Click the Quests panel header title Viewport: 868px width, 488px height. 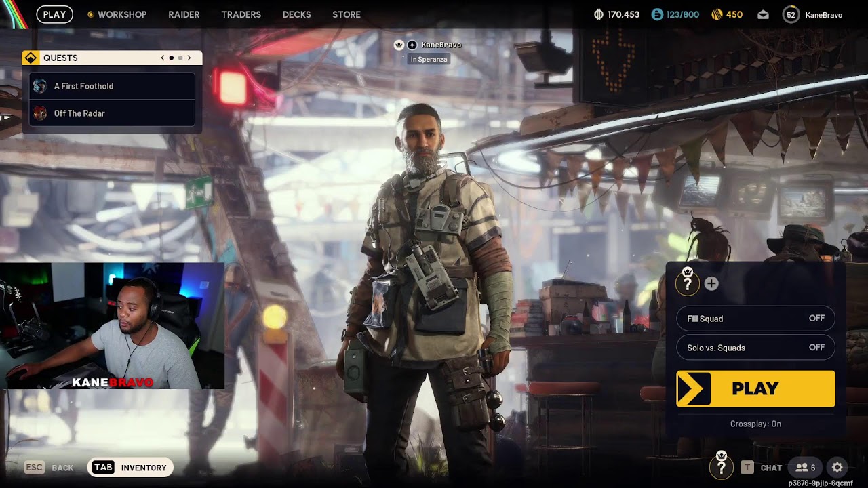coord(60,58)
